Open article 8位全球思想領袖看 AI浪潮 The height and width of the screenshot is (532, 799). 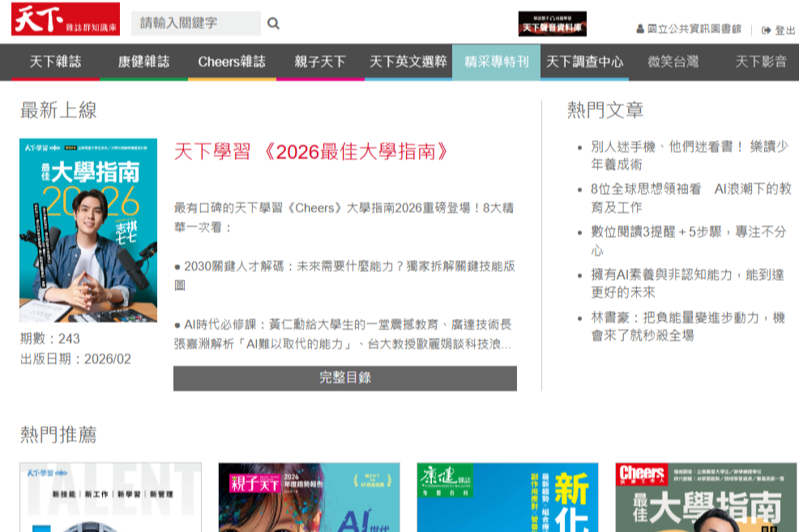[691, 198]
